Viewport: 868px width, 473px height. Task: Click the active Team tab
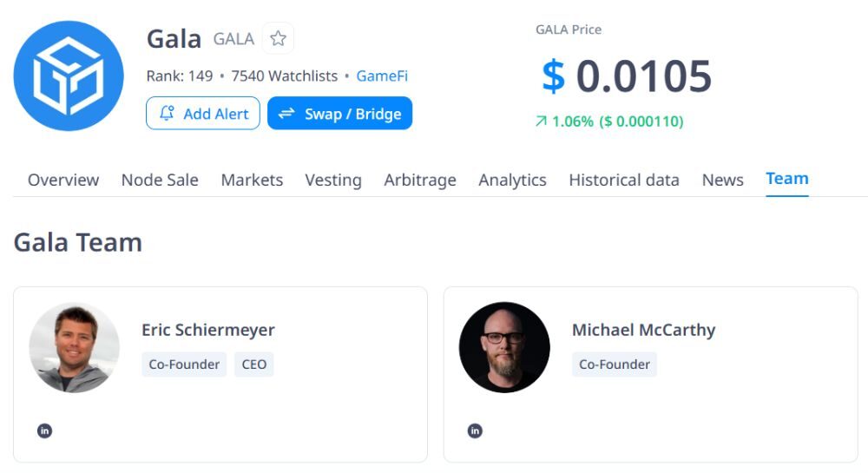[786, 179]
